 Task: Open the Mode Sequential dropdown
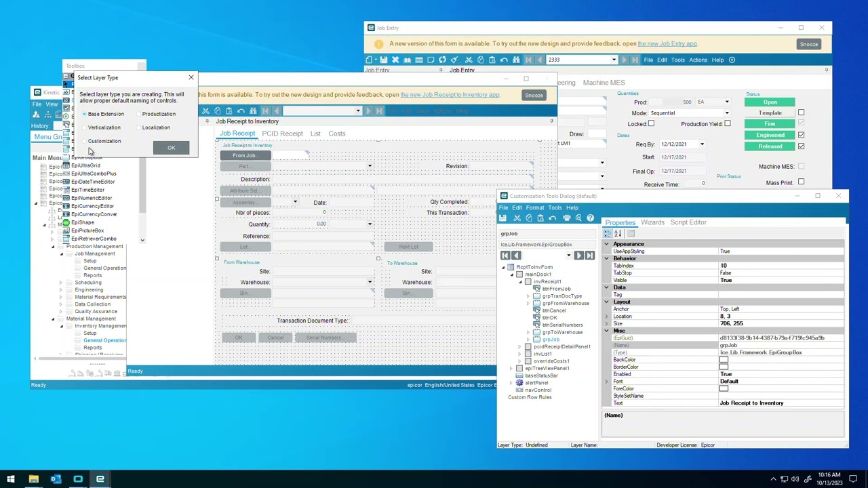(x=727, y=113)
